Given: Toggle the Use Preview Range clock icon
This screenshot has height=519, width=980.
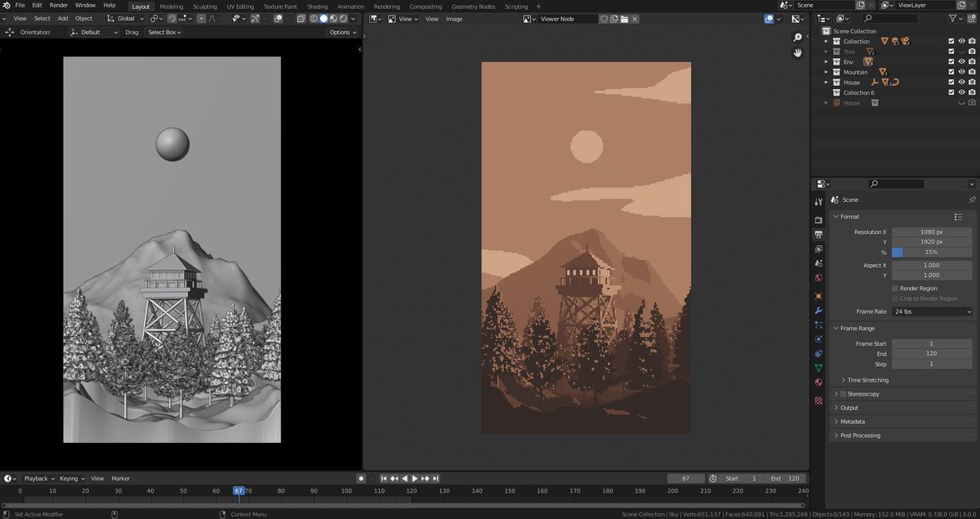Looking at the screenshot, I should point(713,478).
